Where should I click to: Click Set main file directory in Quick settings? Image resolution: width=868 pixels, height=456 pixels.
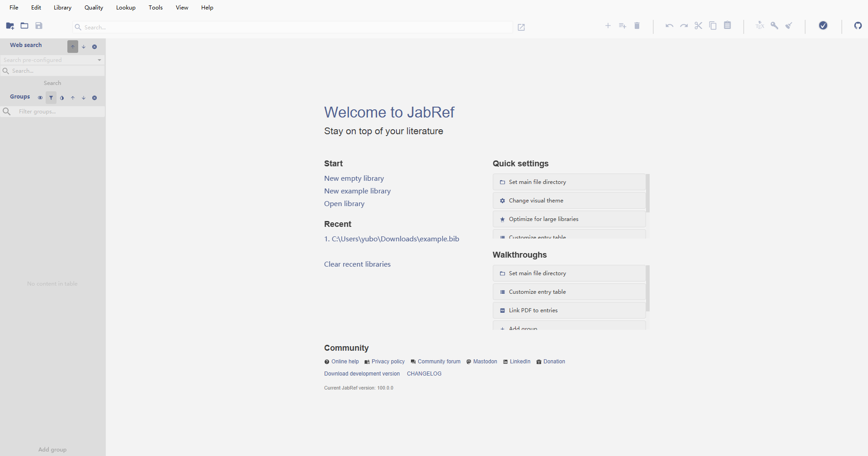pos(569,182)
